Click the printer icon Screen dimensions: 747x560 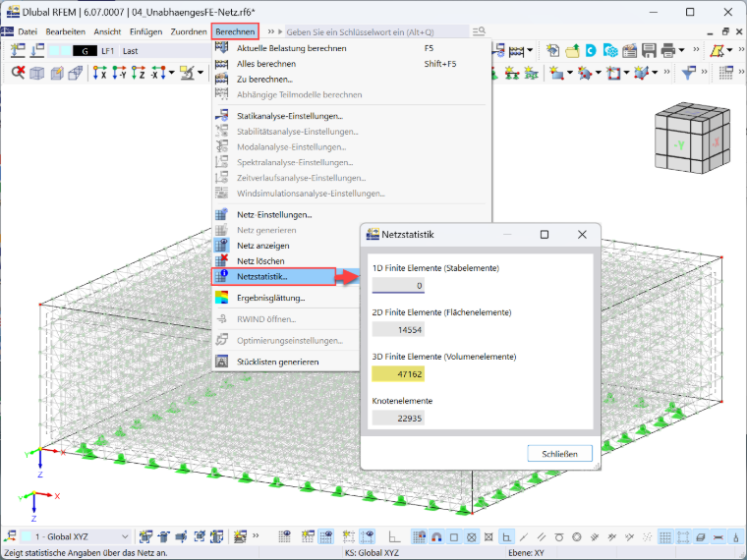[668, 50]
